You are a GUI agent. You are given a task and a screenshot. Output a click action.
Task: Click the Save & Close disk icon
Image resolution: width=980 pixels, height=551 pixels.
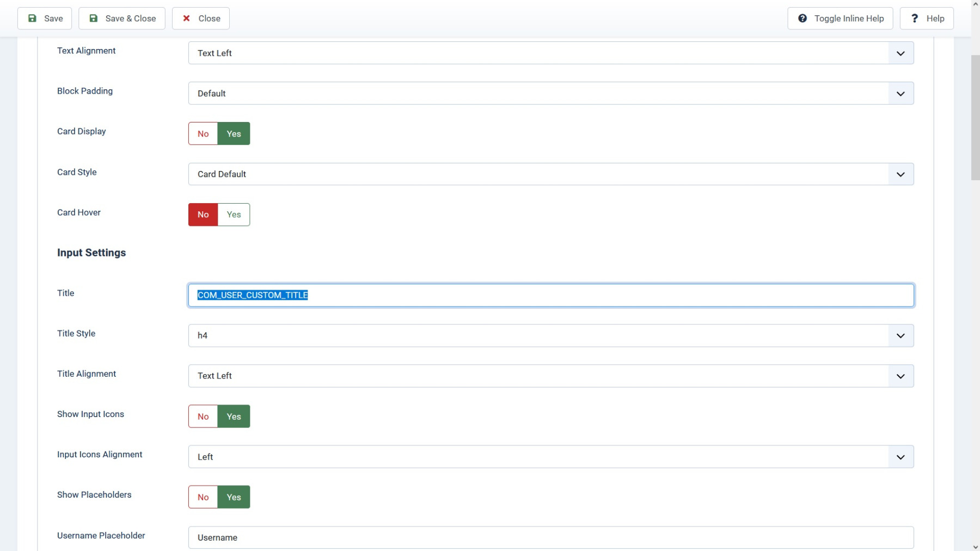tap(94, 19)
